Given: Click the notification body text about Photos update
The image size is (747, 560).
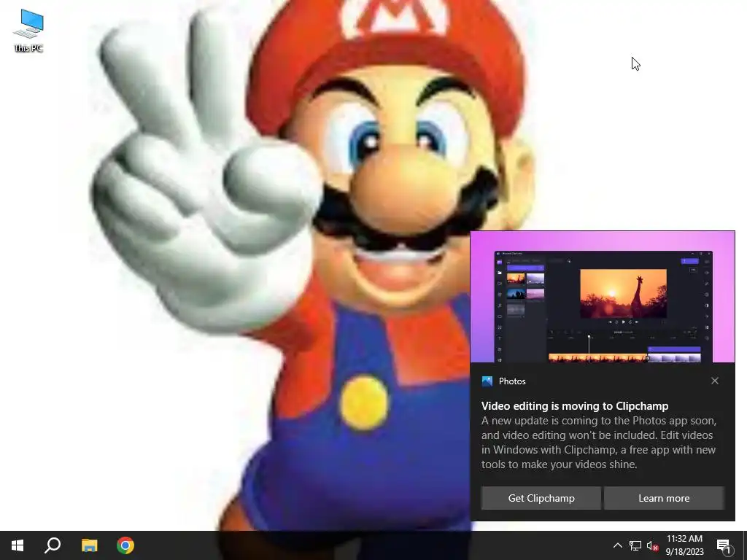Looking at the screenshot, I should click(x=598, y=443).
